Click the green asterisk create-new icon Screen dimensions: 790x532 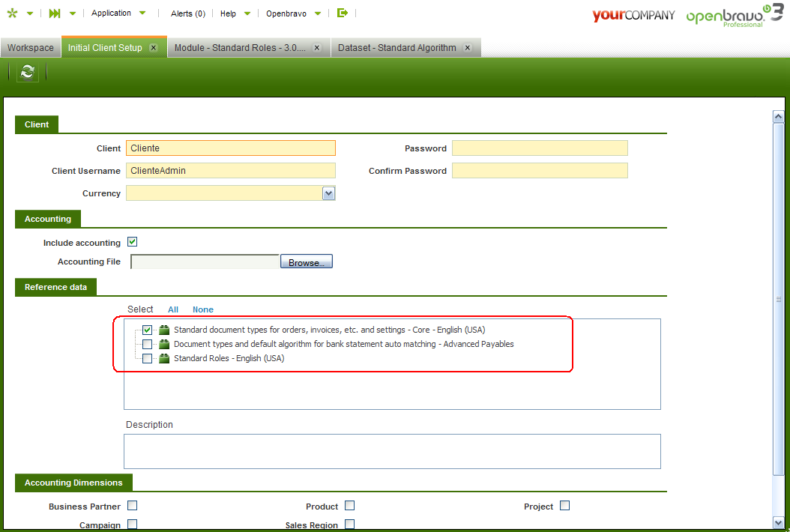(x=12, y=13)
